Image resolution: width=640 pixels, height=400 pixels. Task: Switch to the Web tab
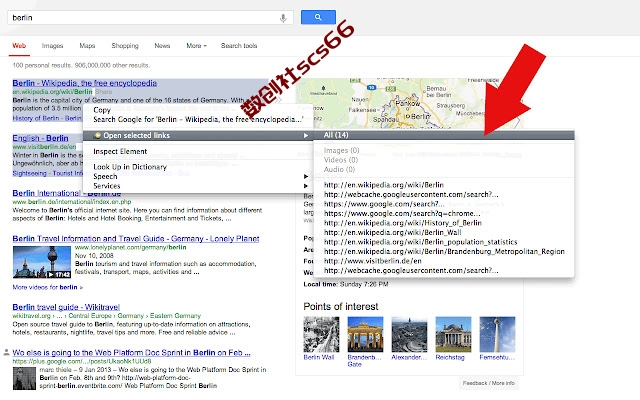coord(19,46)
